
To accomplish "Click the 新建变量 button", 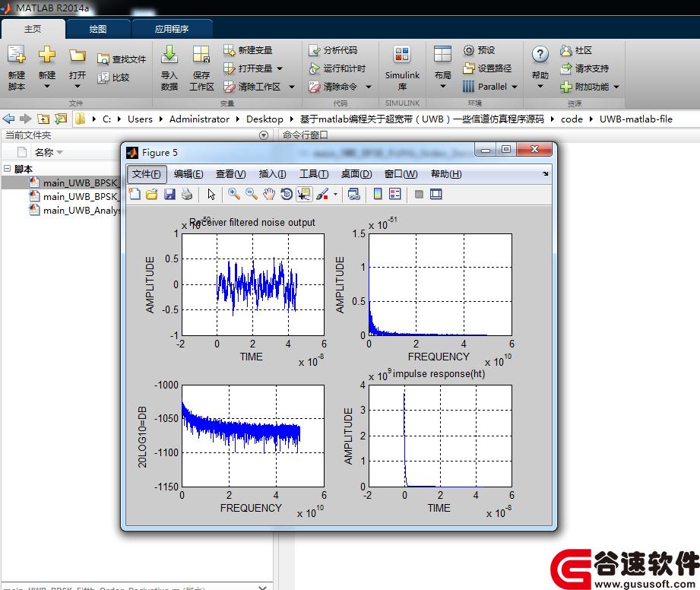I will click(248, 50).
